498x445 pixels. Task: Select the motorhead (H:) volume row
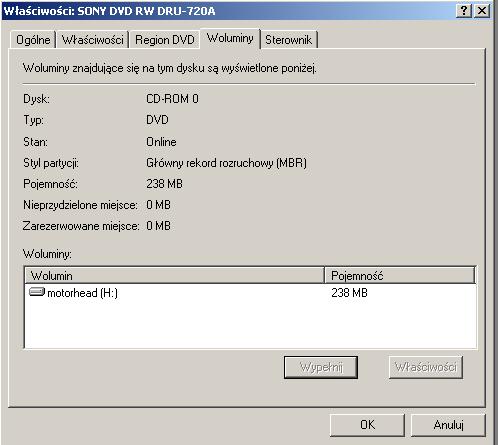[x=250, y=293]
